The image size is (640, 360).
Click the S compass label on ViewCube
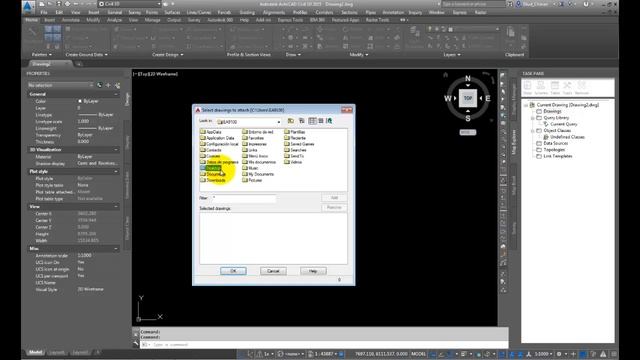[x=468, y=118]
